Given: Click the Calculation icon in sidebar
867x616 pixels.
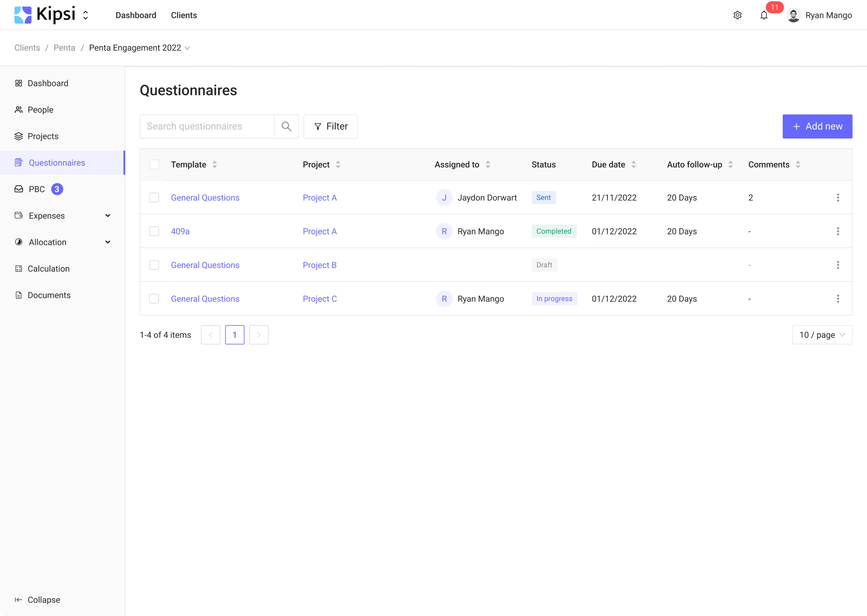Looking at the screenshot, I should coord(19,269).
